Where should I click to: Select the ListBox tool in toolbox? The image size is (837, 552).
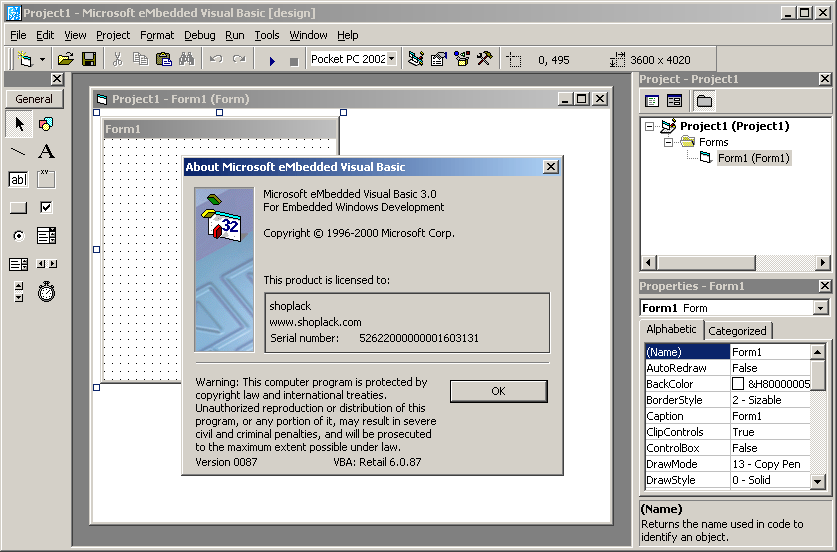tap(19, 264)
